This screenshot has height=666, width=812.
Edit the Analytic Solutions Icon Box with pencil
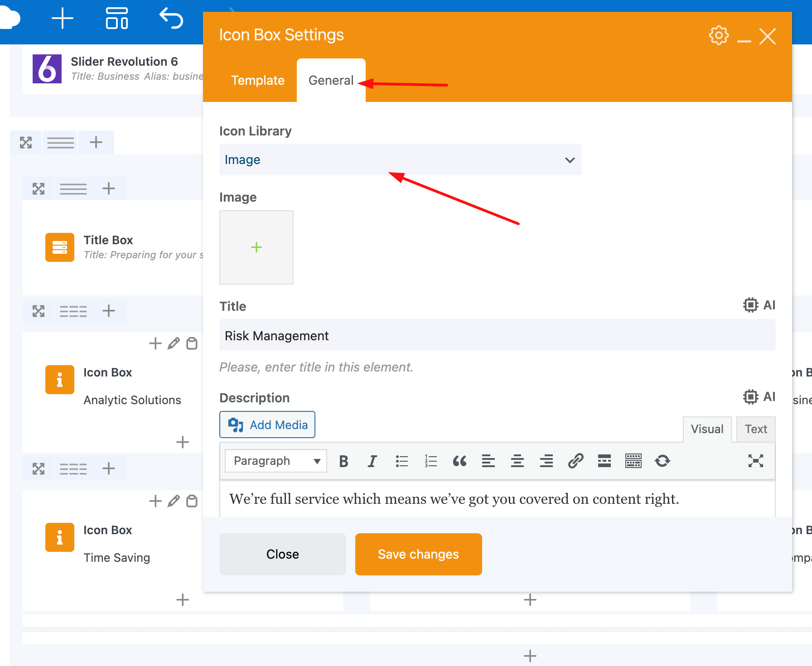point(174,343)
